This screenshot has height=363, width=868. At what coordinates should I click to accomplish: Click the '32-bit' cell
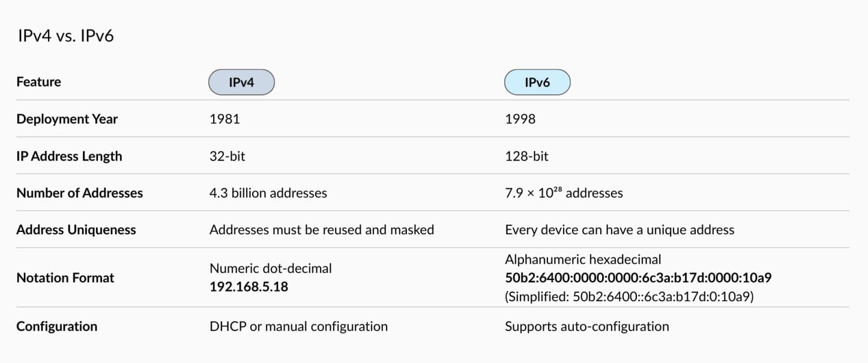[228, 156]
